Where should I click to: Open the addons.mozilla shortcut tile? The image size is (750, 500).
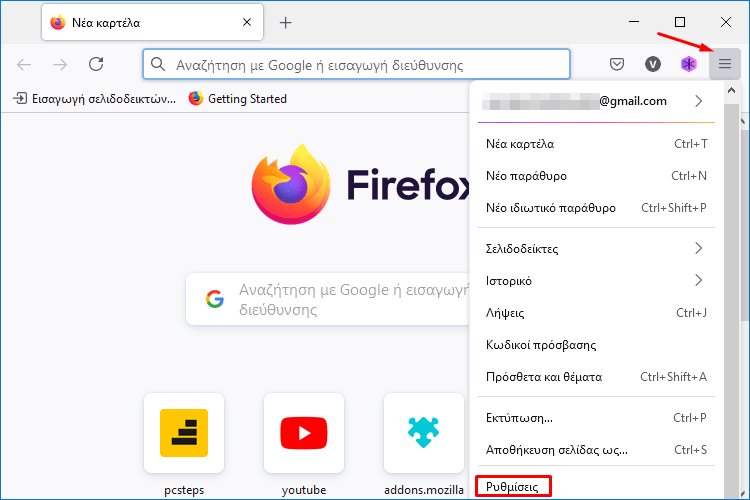pyautogui.click(x=424, y=433)
